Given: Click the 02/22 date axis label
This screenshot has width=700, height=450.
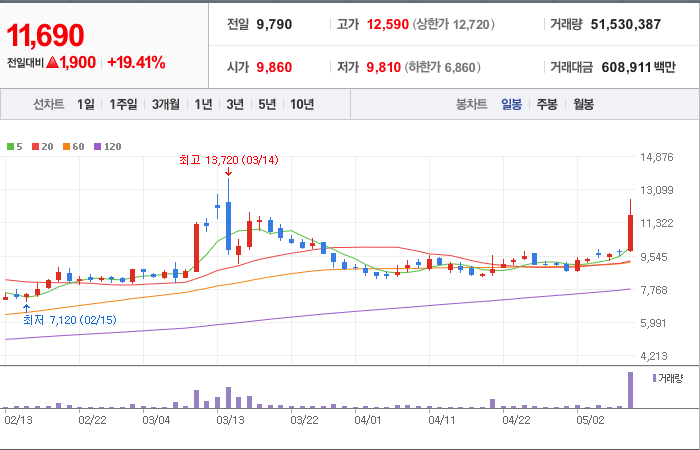Looking at the screenshot, I should coord(92,420).
